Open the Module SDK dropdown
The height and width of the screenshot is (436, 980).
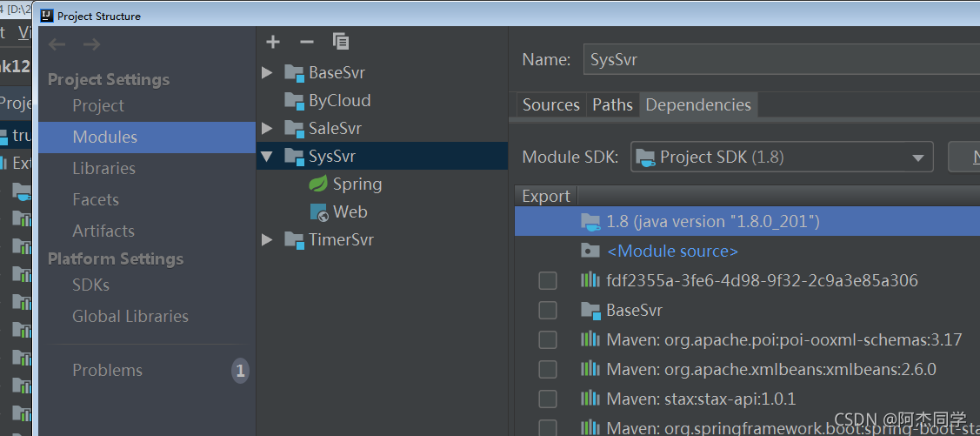(782, 157)
